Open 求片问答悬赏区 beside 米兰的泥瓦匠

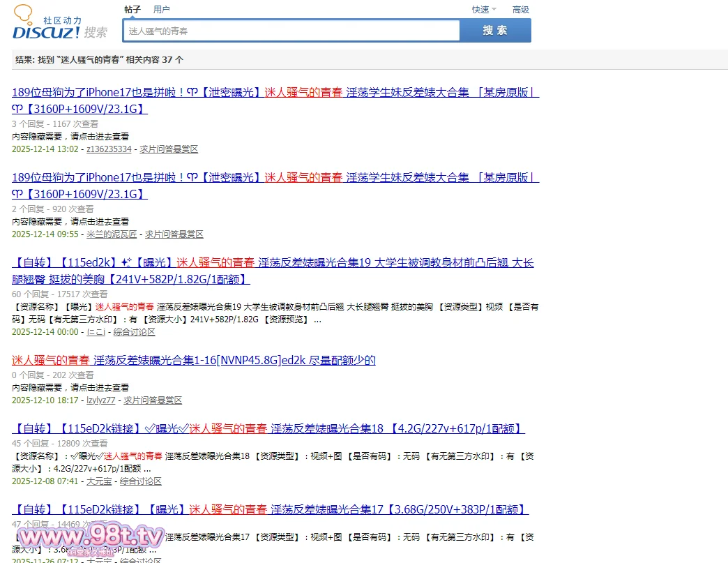pyautogui.click(x=174, y=234)
